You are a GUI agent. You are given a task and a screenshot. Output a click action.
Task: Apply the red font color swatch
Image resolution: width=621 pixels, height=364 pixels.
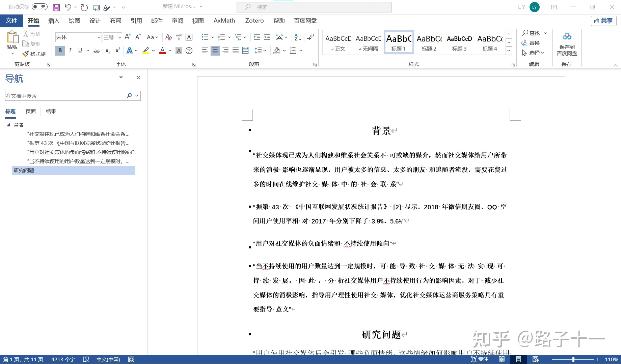click(162, 51)
